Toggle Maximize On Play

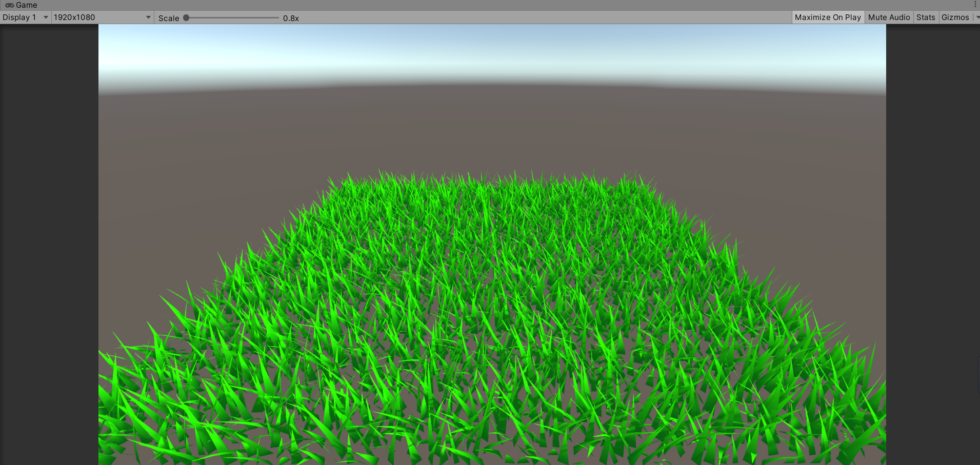point(828,17)
